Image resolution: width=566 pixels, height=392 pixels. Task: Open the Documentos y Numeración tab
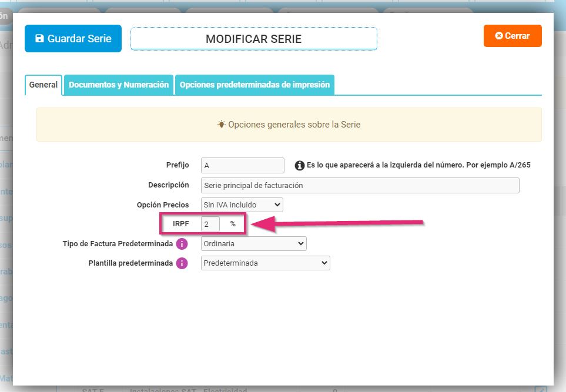point(119,85)
